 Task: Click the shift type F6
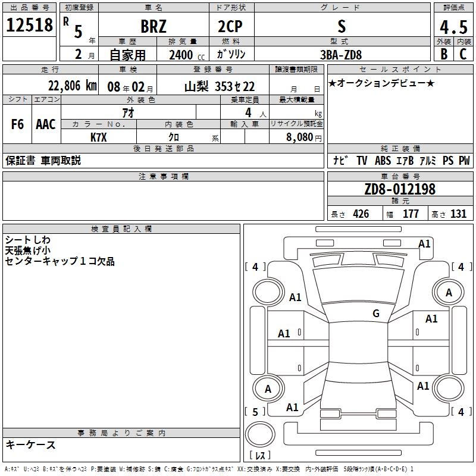pos(17,124)
